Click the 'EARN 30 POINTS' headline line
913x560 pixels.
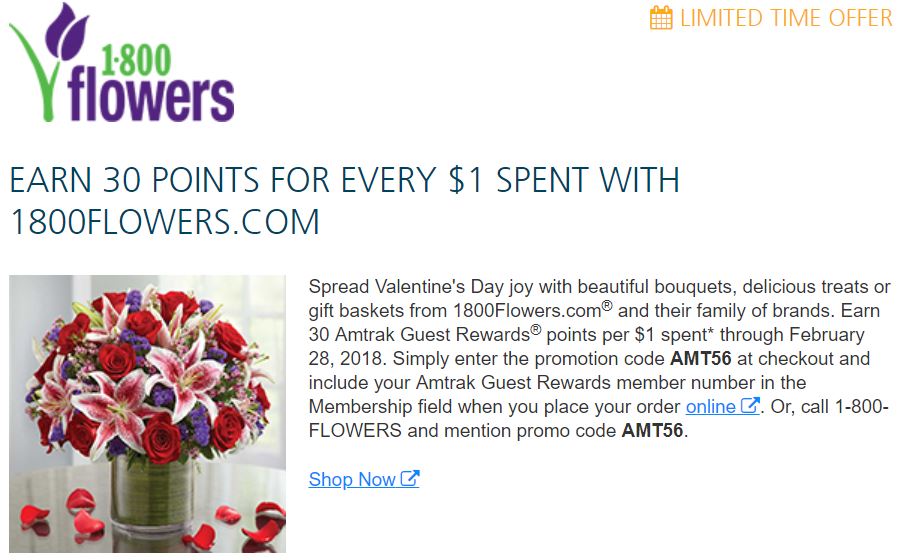[x=344, y=179]
